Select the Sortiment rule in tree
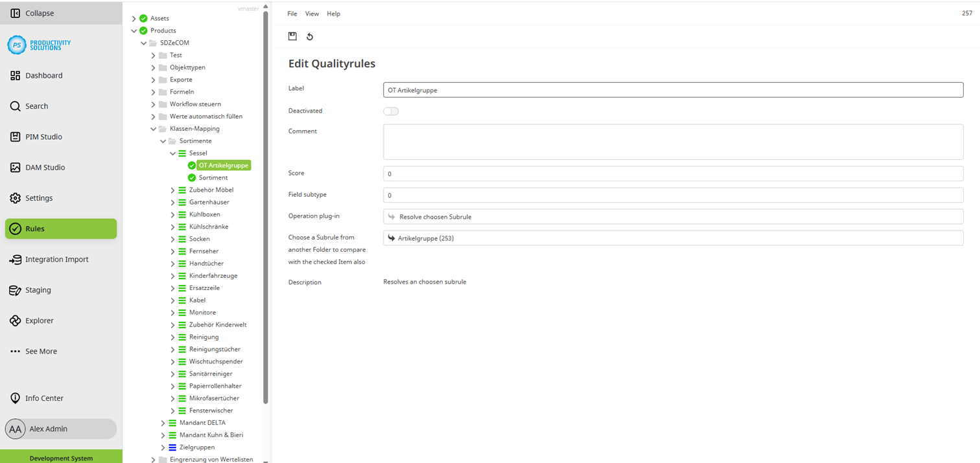This screenshot has width=980, height=463. 213,178
